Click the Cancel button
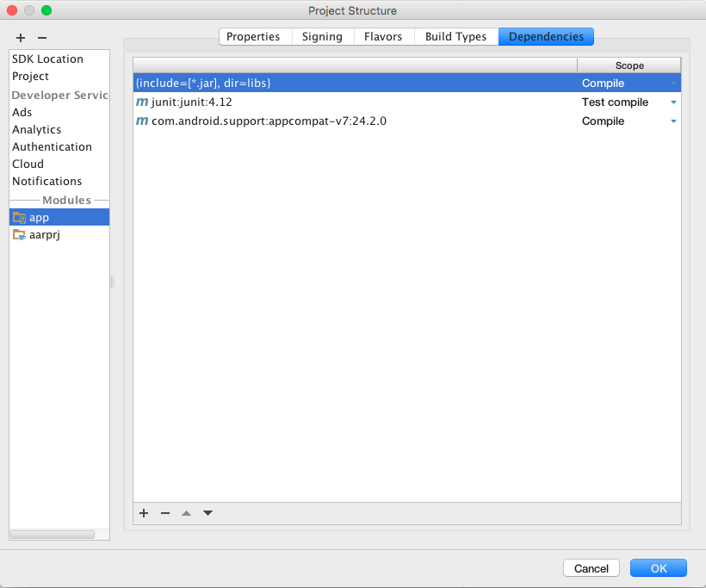 [591, 568]
